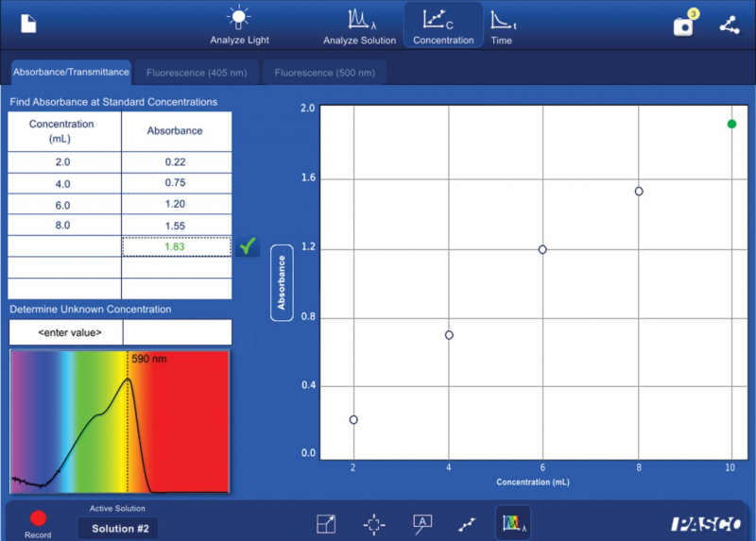Open the Absorbance y-axis label selector
756x541 pixels.
coord(281,283)
